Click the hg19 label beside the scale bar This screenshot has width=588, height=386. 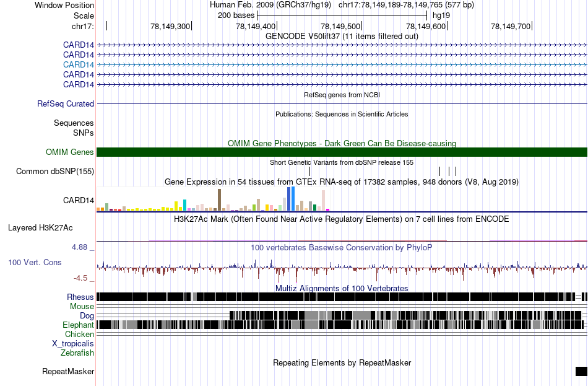441,15
